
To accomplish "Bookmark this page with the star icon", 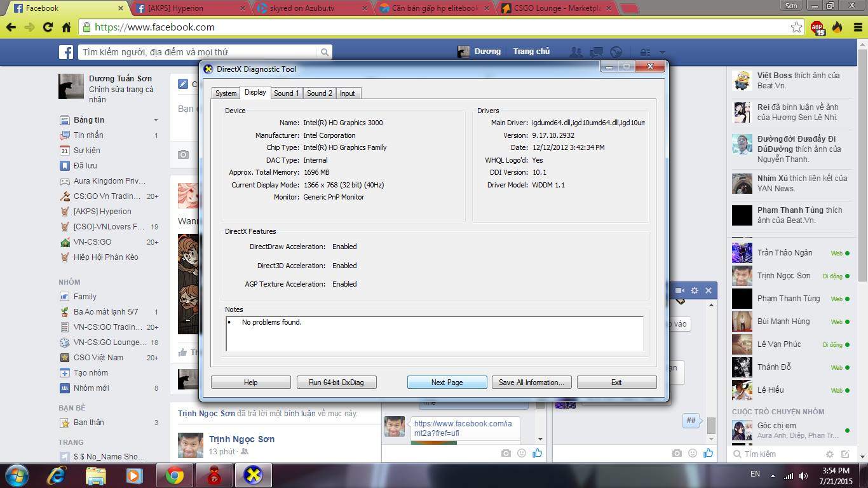I will (796, 27).
